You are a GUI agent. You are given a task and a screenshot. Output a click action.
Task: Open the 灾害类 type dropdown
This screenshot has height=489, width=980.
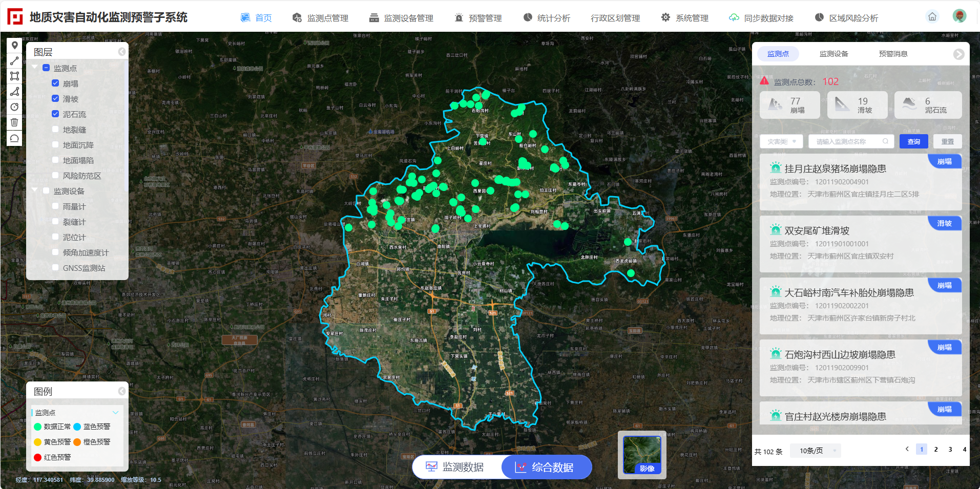click(781, 142)
